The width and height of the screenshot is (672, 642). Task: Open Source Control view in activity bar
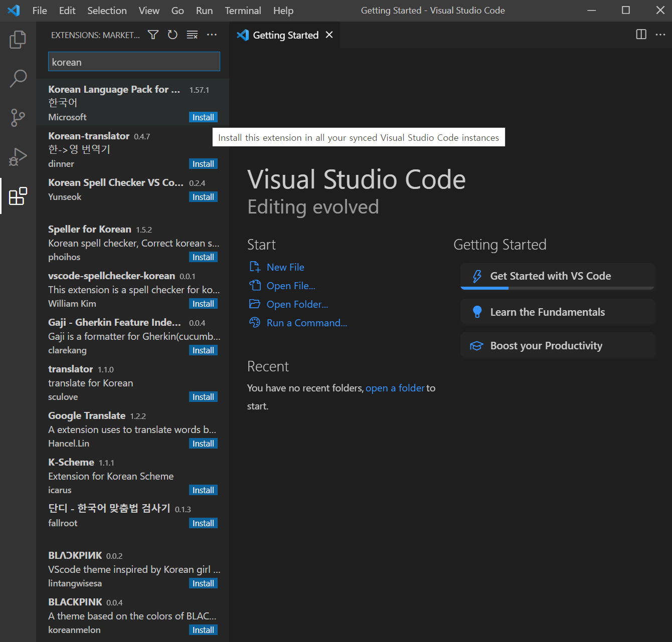(18, 118)
